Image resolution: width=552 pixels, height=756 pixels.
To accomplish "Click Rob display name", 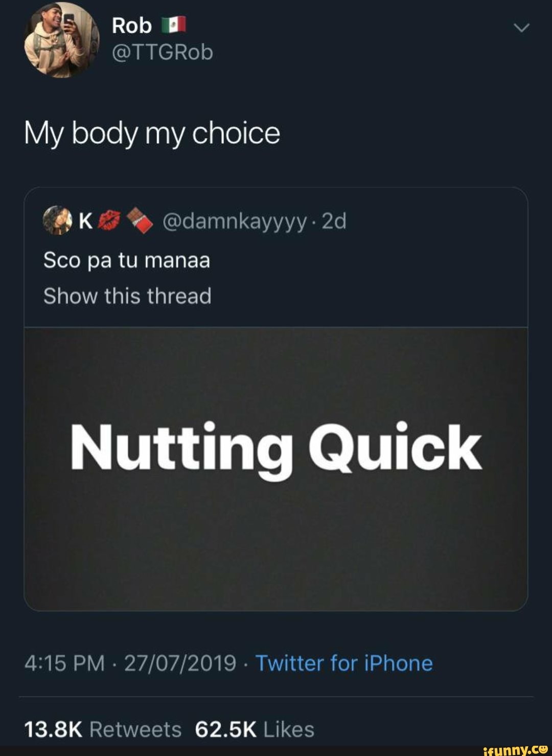I will (132, 25).
